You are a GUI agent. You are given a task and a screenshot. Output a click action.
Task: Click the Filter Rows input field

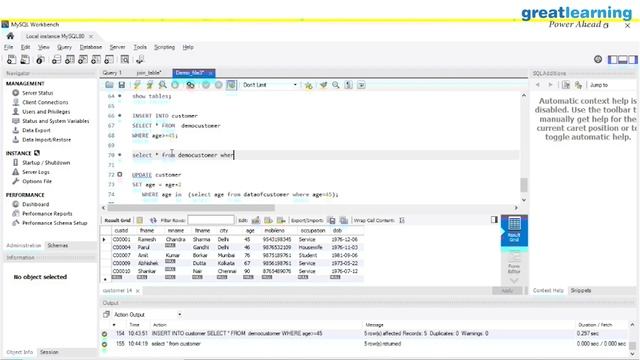(211, 220)
